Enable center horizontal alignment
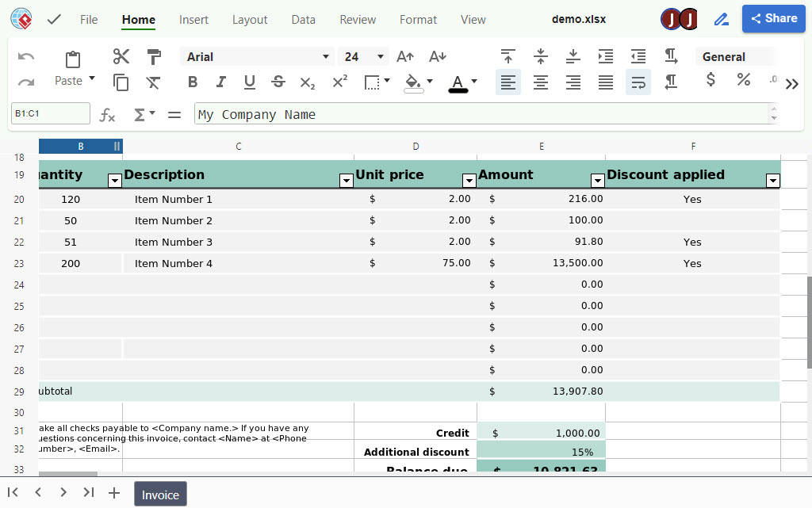The width and height of the screenshot is (812, 508). point(541,82)
